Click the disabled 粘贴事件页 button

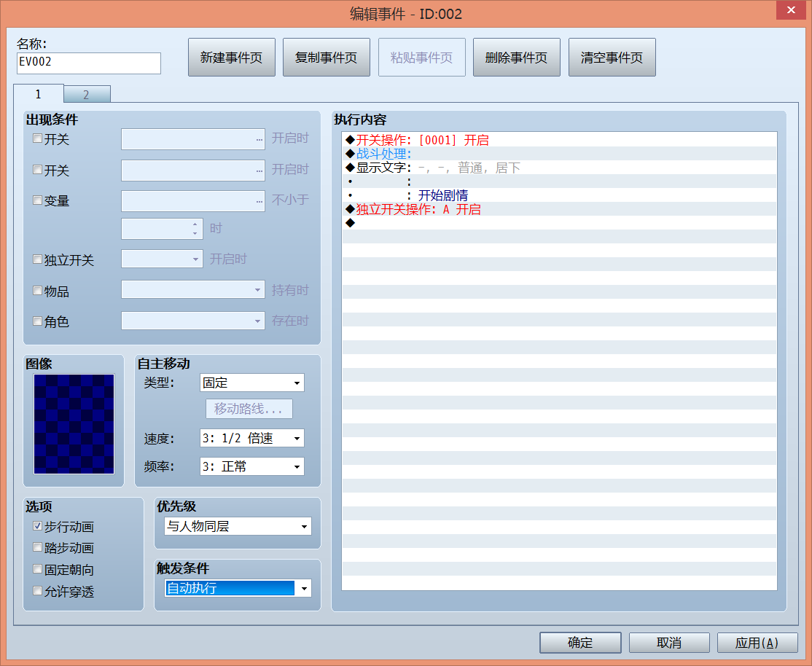[421, 57]
